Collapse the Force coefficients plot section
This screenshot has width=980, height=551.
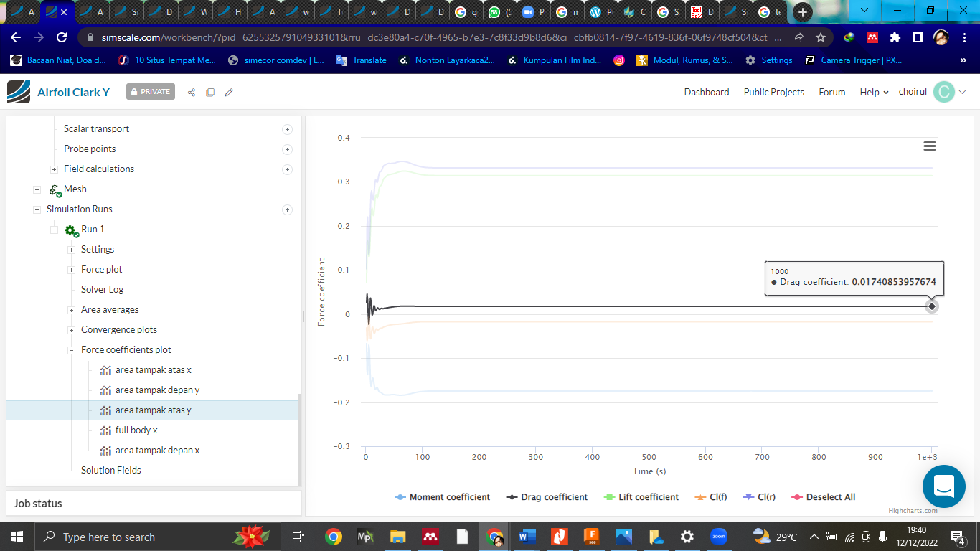click(71, 349)
